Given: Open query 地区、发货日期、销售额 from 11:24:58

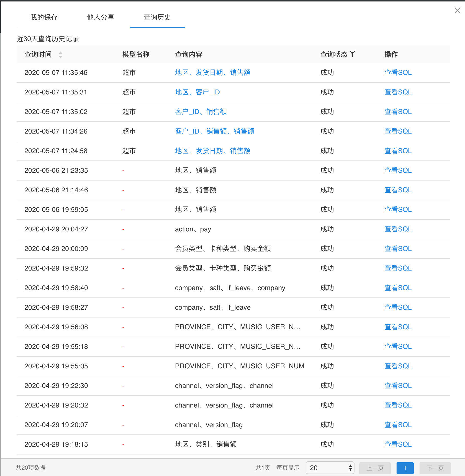Looking at the screenshot, I should [x=213, y=151].
